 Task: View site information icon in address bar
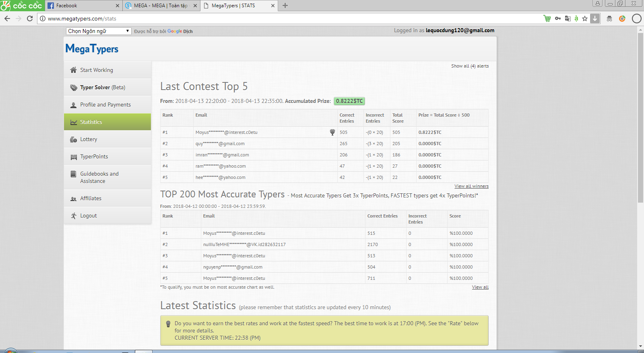[x=43, y=18]
